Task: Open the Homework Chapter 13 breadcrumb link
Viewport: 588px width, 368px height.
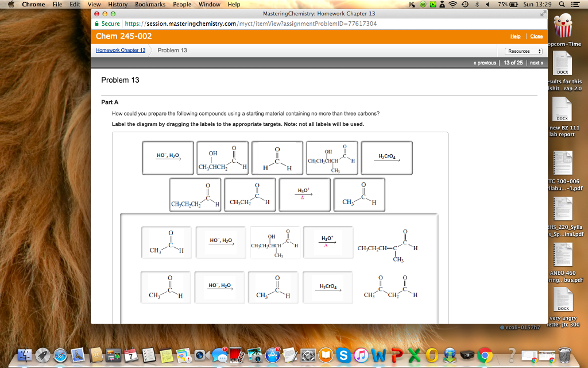Action: tap(122, 50)
